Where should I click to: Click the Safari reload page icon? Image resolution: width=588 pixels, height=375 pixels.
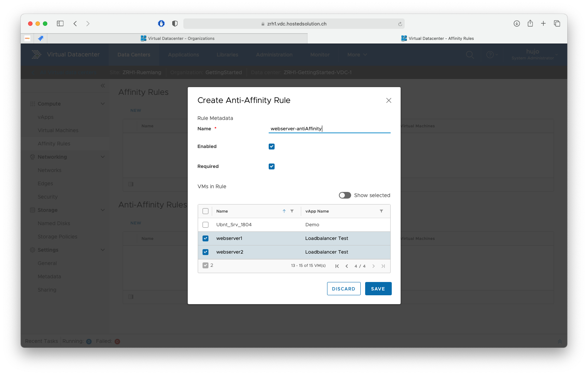pyautogui.click(x=400, y=24)
